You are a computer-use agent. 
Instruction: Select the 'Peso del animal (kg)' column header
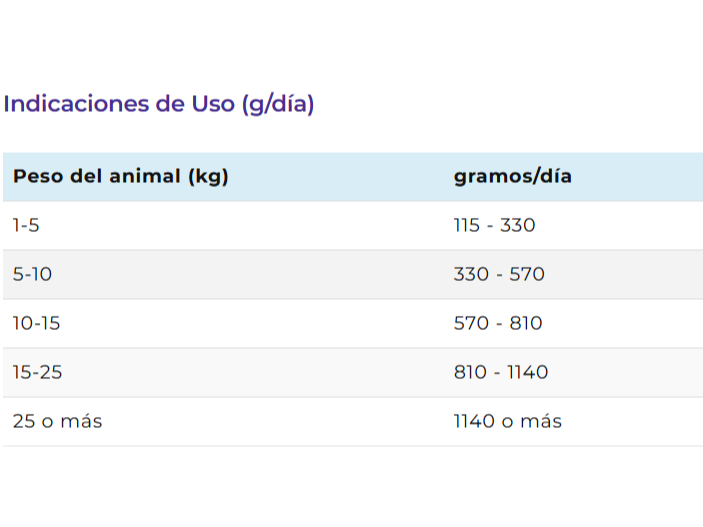121,176
